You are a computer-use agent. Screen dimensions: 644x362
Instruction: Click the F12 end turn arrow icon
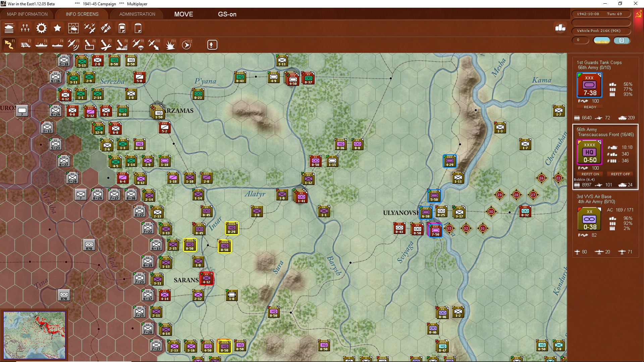[186, 45]
